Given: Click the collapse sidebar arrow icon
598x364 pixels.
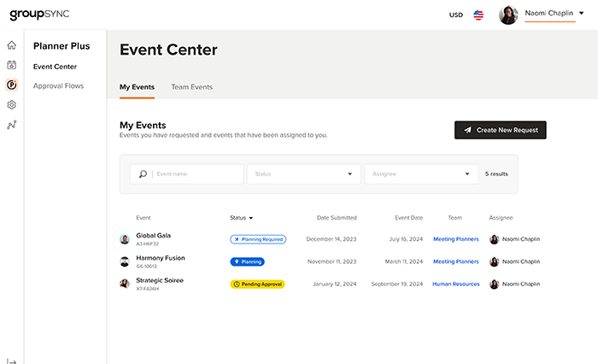Looking at the screenshot, I should click(11, 361).
